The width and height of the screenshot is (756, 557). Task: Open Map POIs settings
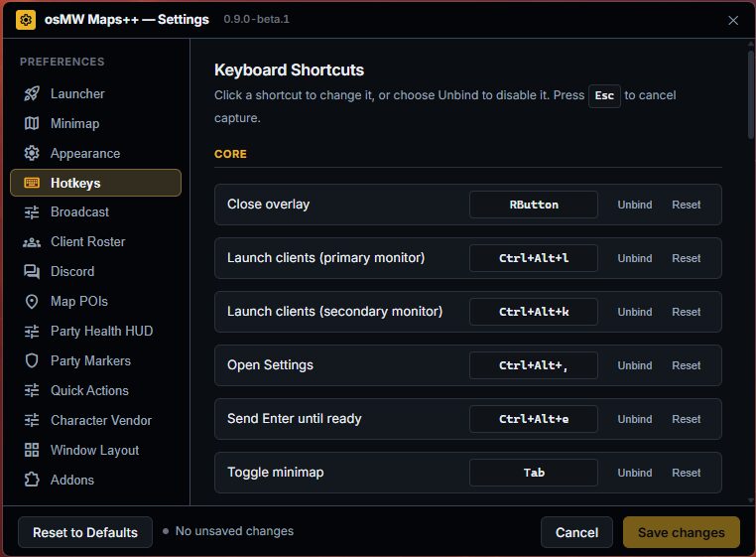pos(95,302)
